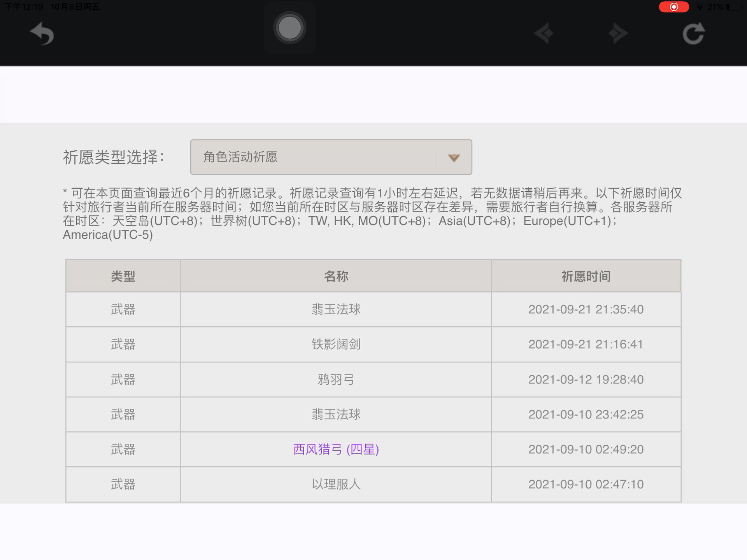The height and width of the screenshot is (560, 747).
Task: Click timestamp 2021-09-21 21:35:40
Action: pos(586,310)
